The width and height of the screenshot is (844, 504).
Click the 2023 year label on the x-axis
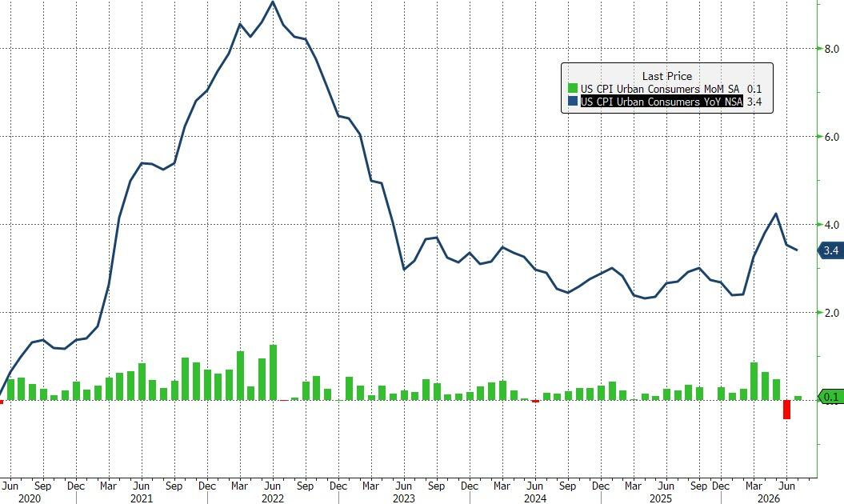pyautogui.click(x=404, y=498)
